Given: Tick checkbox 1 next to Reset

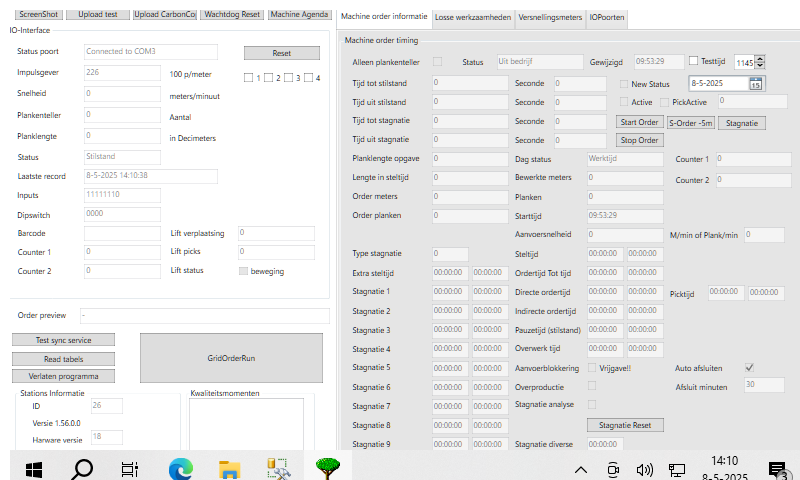Looking at the screenshot, I should pos(249,78).
